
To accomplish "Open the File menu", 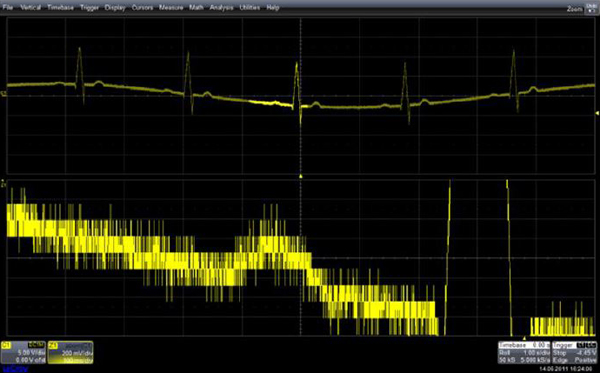I will pyautogui.click(x=8, y=7).
